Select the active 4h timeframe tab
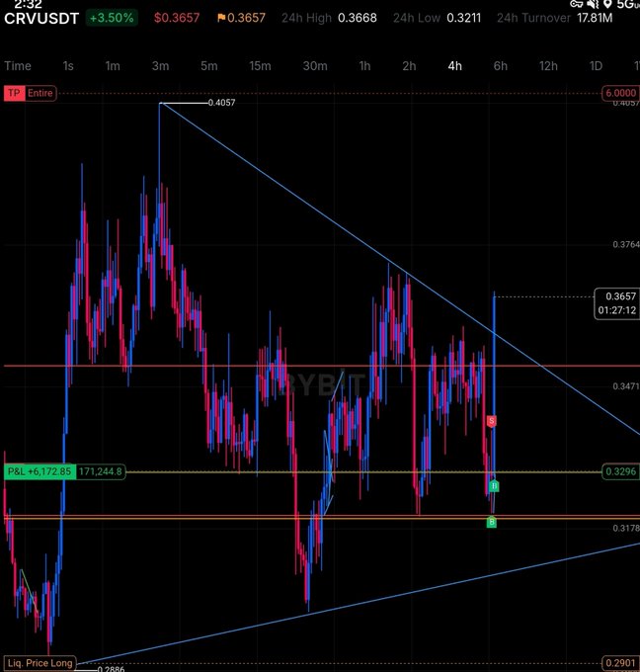The height and width of the screenshot is (672, 640). (455, 66)
